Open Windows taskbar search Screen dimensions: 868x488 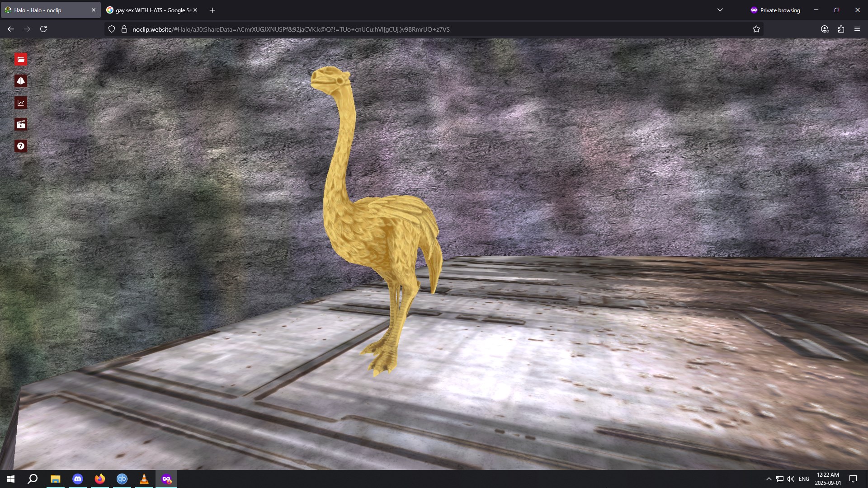pos(33,479)
